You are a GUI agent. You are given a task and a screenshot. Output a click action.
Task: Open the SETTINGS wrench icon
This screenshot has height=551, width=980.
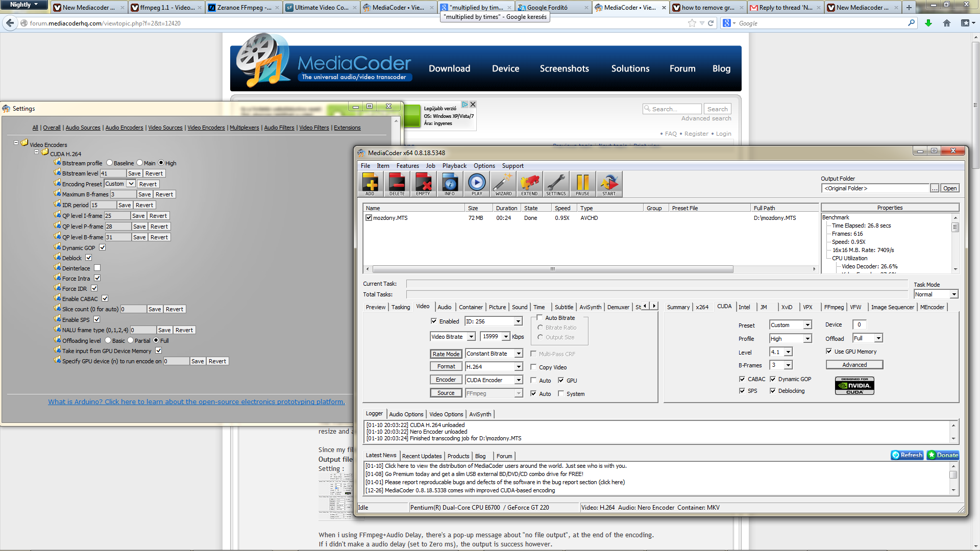(556, 184)
